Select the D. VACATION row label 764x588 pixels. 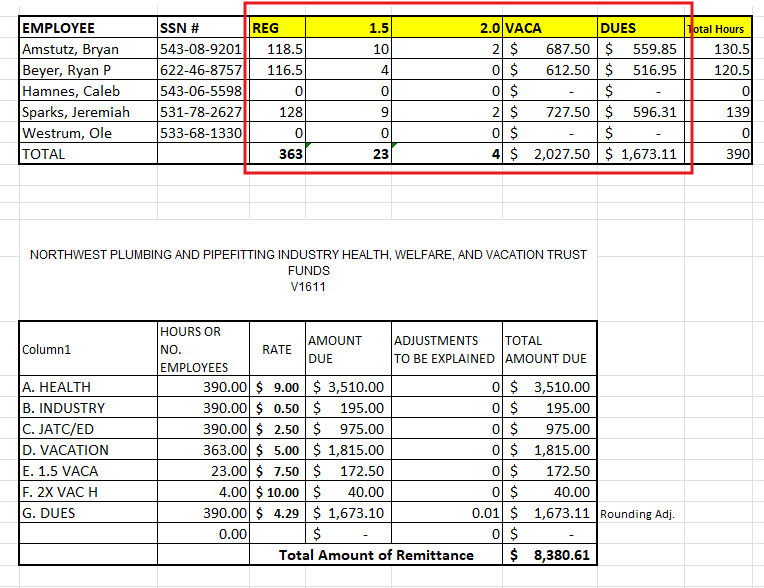click(x=88, y=449)
